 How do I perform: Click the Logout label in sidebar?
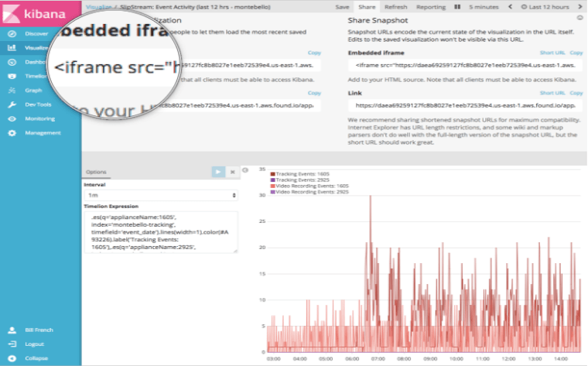click(35, 344)
